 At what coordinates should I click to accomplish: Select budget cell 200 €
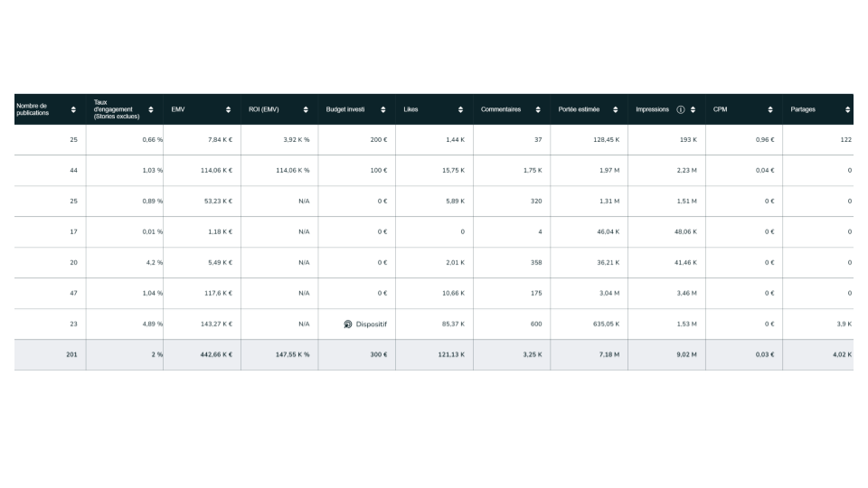tap(379, 140)
